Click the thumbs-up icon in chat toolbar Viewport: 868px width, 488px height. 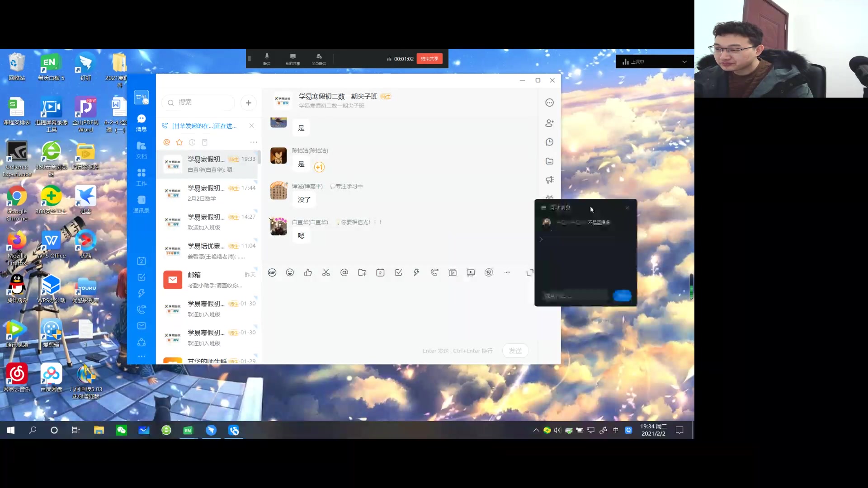(x=308, y=272)
